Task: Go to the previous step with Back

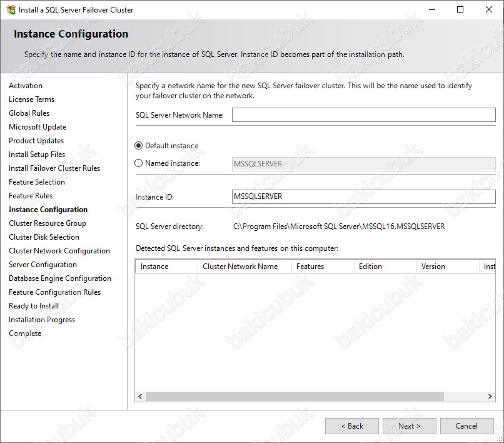Action: (352, 426)
